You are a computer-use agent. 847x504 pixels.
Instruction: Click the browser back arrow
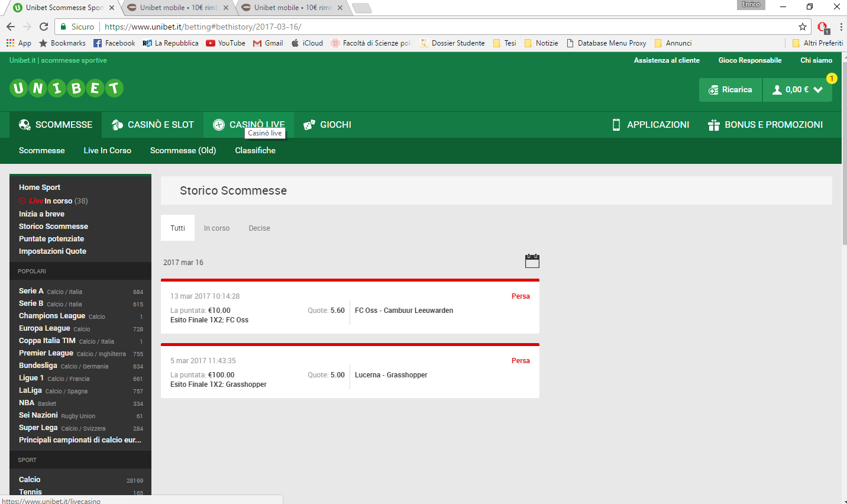[10, 27]
